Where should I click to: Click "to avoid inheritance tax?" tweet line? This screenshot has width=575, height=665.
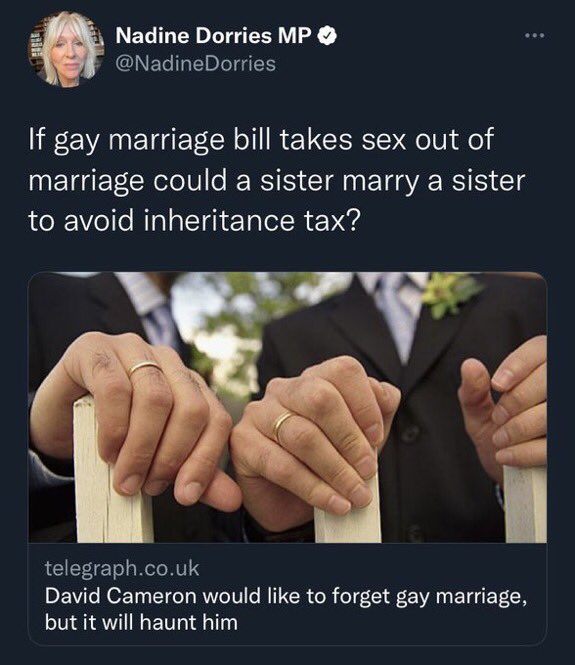[195, 221]
